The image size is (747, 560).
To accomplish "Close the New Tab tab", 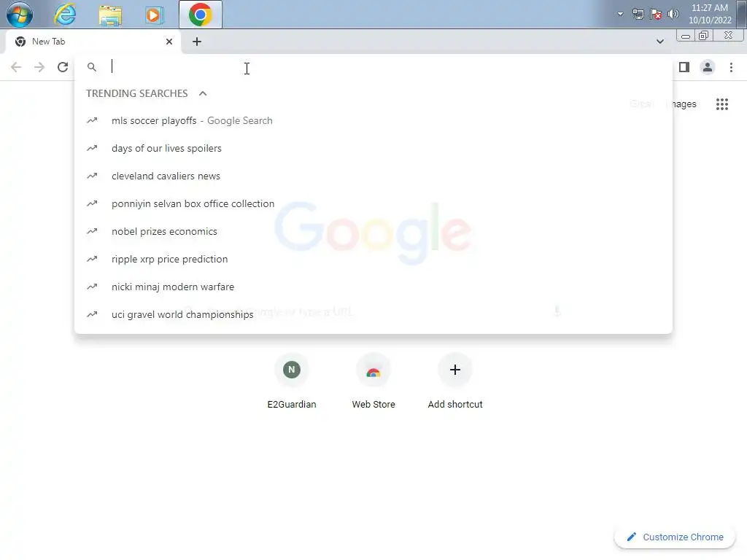I will coord(169,42).
